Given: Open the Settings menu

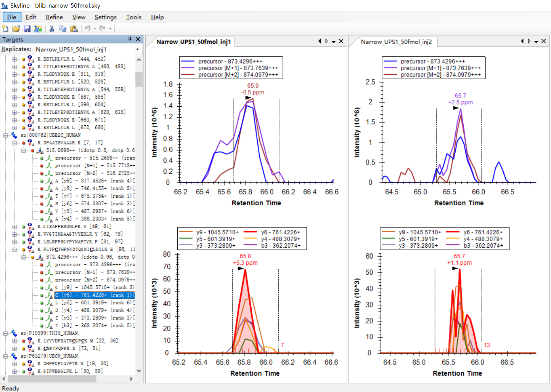Looking at the screenshot, I should coord(106,17).
